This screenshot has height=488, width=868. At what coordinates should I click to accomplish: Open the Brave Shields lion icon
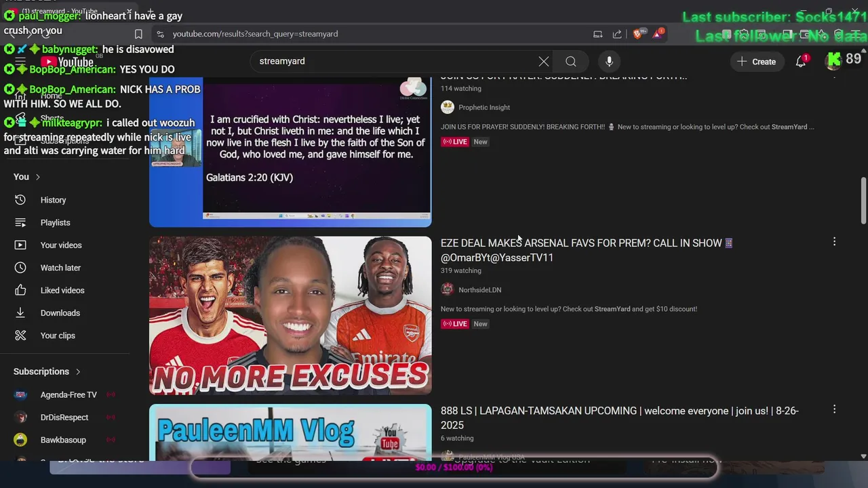(638, 33)
